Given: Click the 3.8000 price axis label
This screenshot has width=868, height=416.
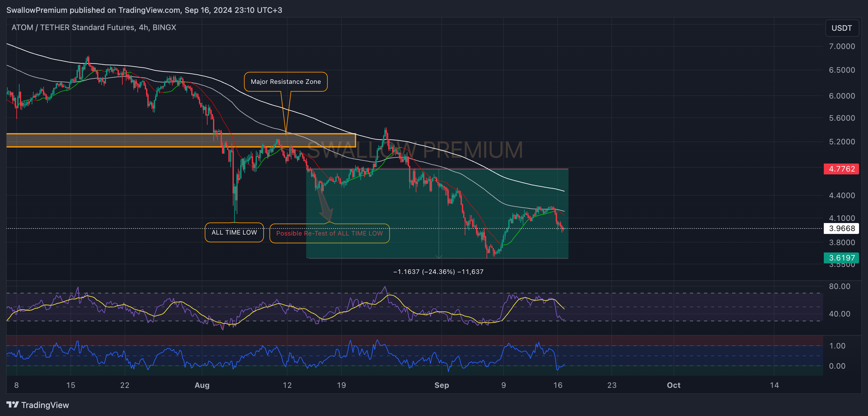Looking at the screenshot, I should pyautogui.click(x=842, y=242).
